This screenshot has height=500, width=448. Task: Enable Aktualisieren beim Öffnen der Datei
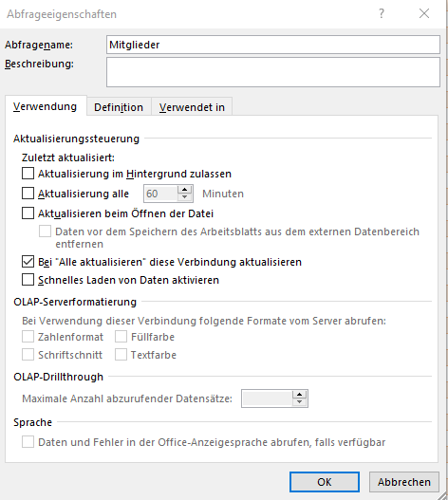click(x=28, y=213)
